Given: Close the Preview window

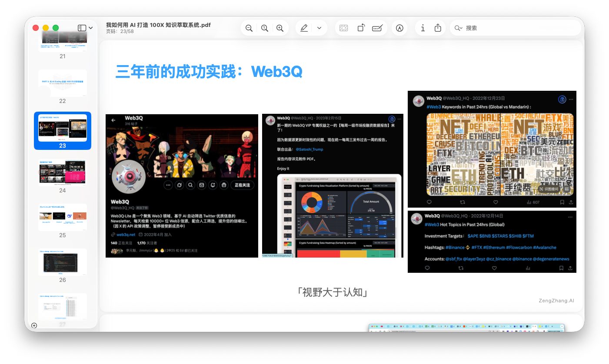Looking at the screenshot, I should (x=36, y=28).
